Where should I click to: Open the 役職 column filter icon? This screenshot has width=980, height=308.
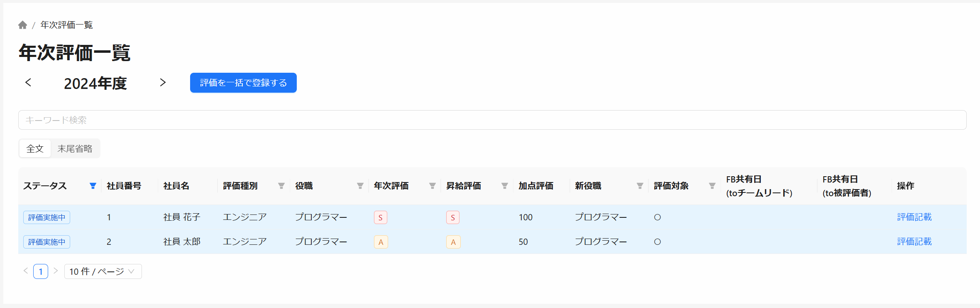pos(360,186)
